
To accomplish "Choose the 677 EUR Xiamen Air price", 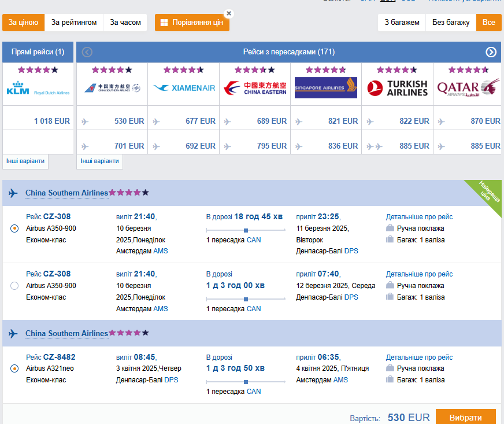I will (x=201, y=121).
